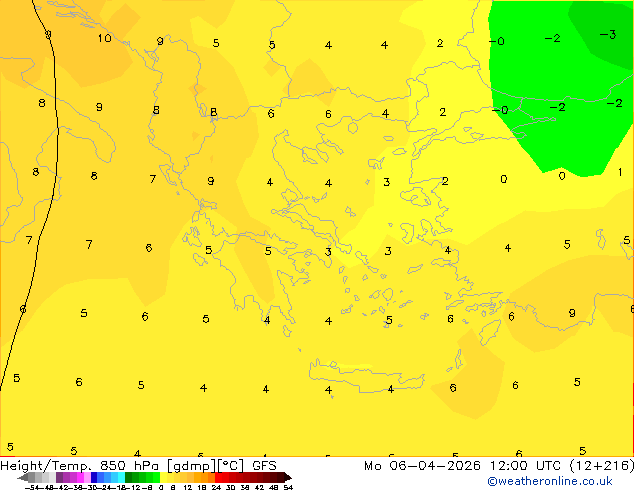Click the bright yellow swatch in the legend
Screen dimensions: 634x490
[x=163, y=477]
